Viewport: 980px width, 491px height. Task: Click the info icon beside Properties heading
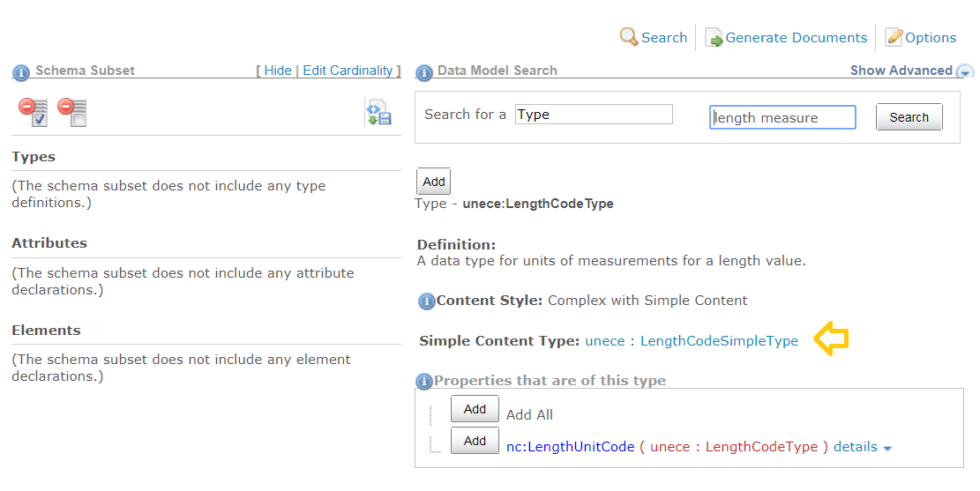[424, 382]
